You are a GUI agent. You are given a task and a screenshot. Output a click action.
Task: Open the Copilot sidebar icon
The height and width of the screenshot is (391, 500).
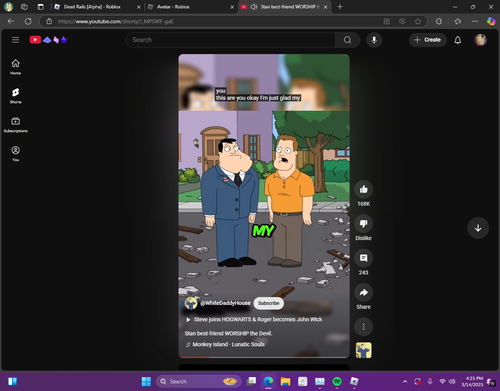[491, 21]
